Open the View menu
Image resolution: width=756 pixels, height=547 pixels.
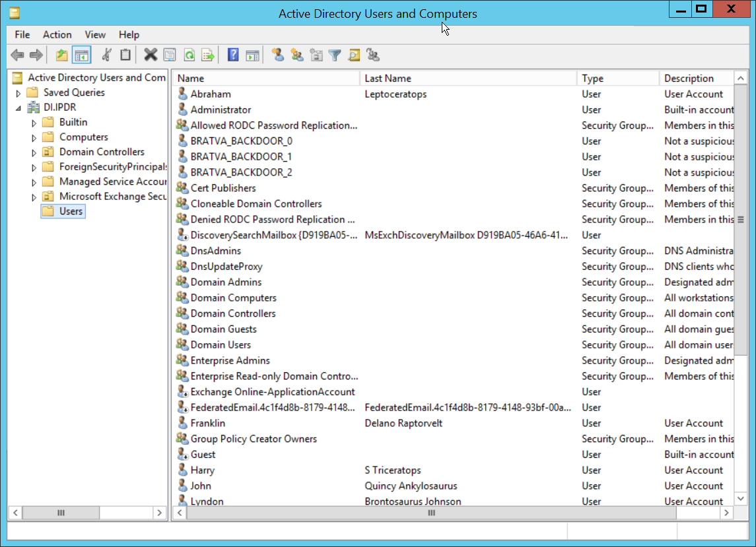pos(95,34)
